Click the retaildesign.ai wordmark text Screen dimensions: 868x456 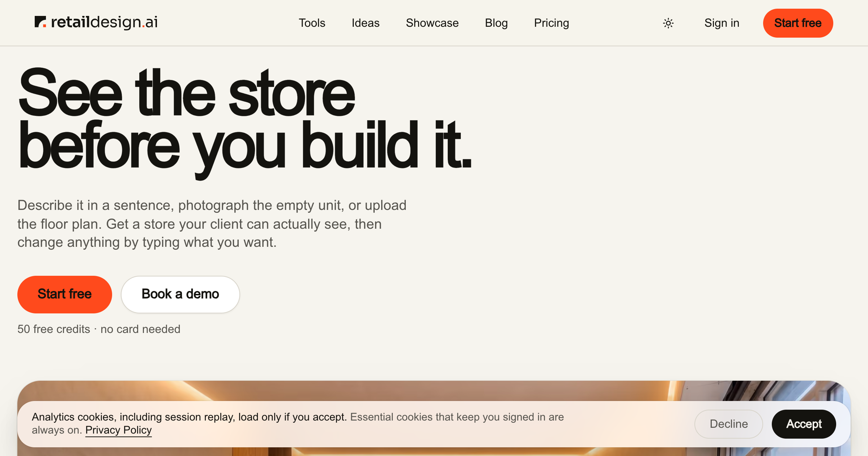tap(104, 22)
